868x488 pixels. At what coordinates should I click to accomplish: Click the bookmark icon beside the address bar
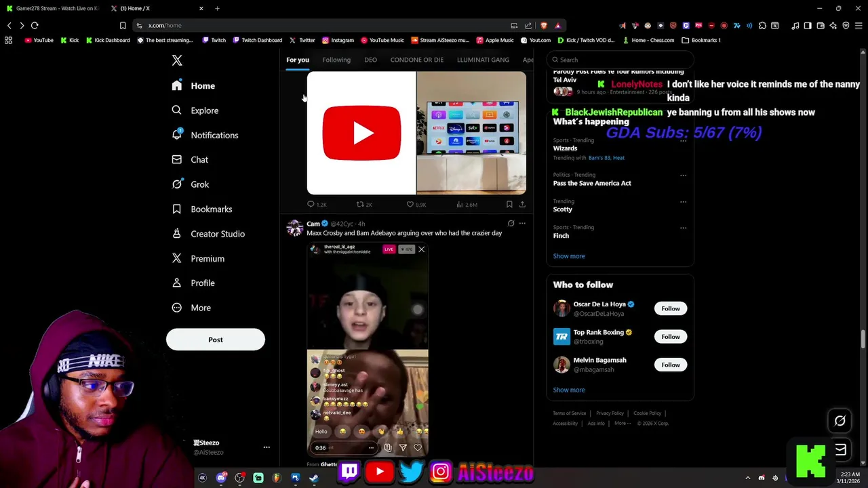(x=123, y=25)
